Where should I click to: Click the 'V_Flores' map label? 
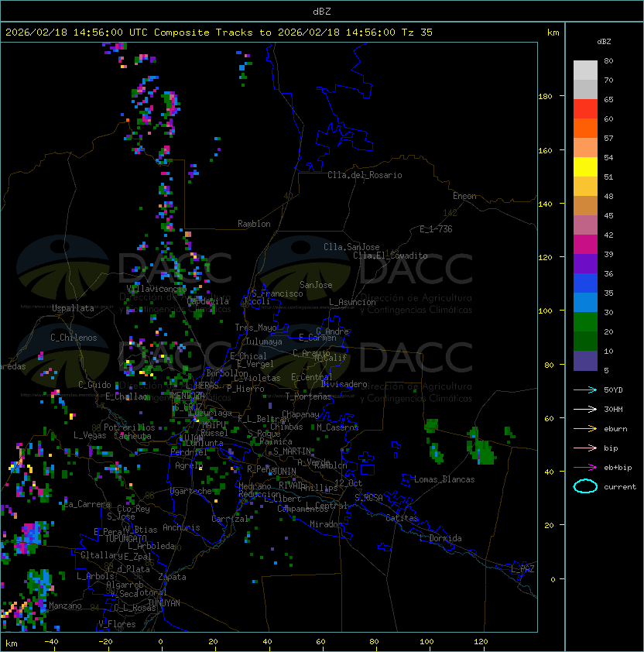pos(117,624)
